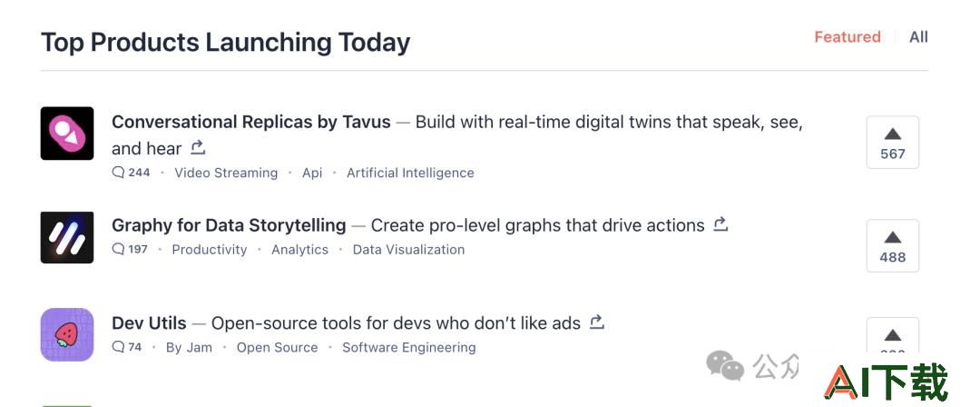Switch to the All tab
The width and height of the screenshot is (980, 407).
pos(918,37)
